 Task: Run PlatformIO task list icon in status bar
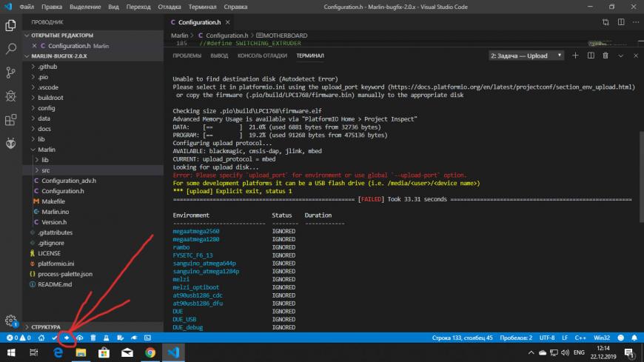[120, 338]
